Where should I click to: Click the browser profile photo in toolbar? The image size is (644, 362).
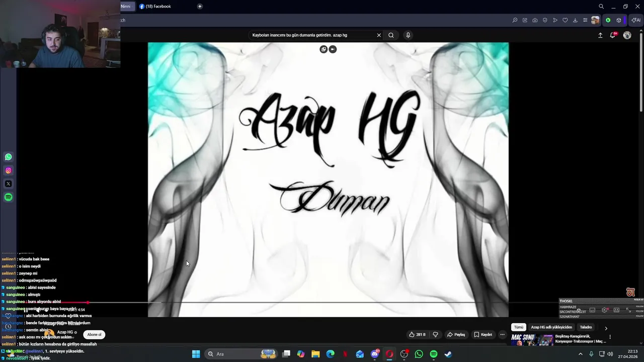(x=595, y=20)
